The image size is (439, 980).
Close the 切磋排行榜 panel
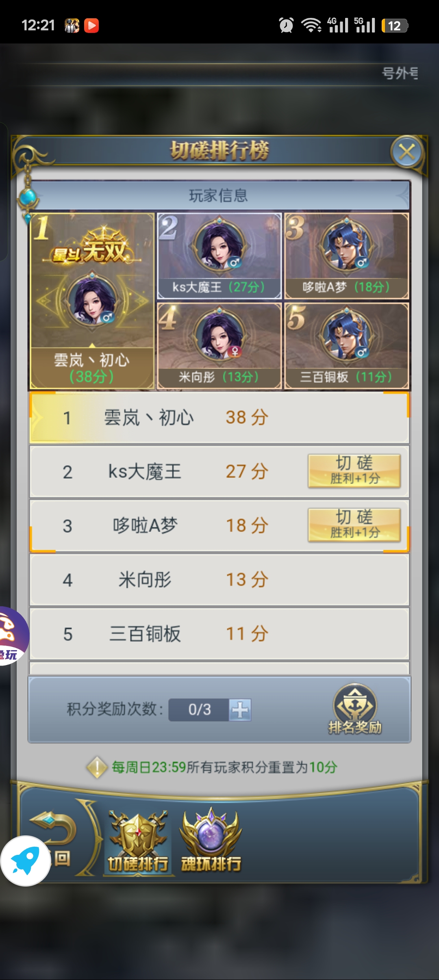tap(407, 152)
